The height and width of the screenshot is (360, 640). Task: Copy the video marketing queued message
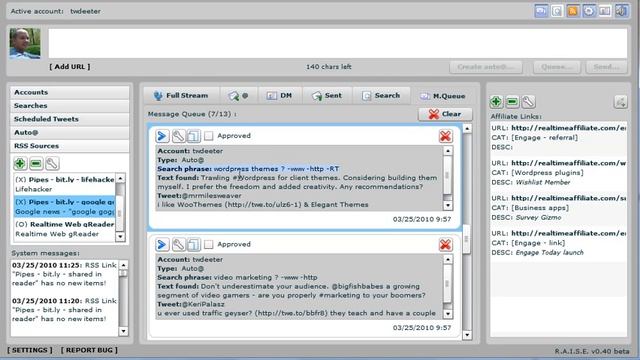point(194,244)
